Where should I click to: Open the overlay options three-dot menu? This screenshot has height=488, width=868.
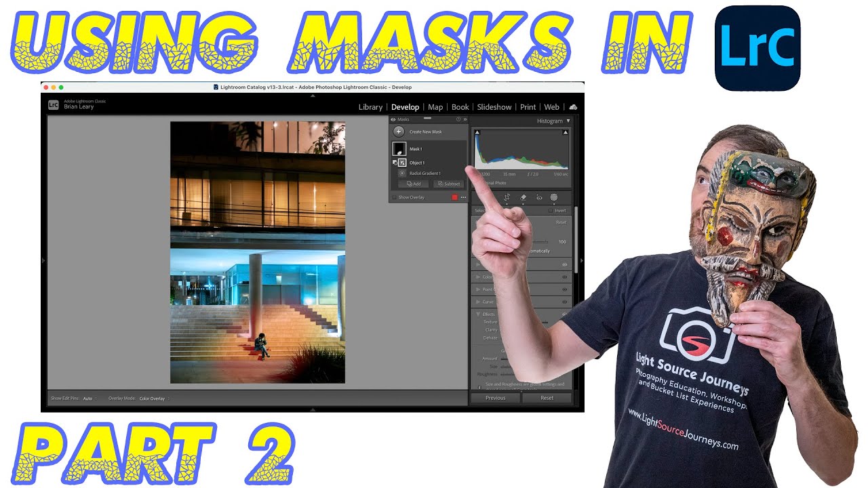[463, 197]
